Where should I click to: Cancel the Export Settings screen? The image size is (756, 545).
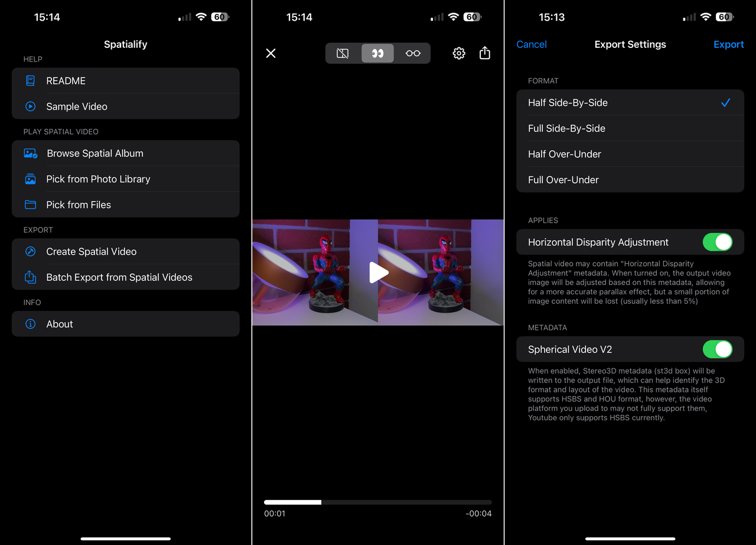point(532,44)
